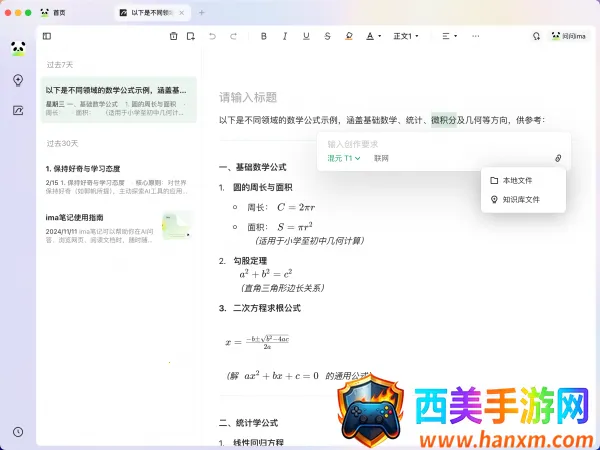
Task: Click the highlight color marker
Action: pyautogui.click(x=348, y=36)
